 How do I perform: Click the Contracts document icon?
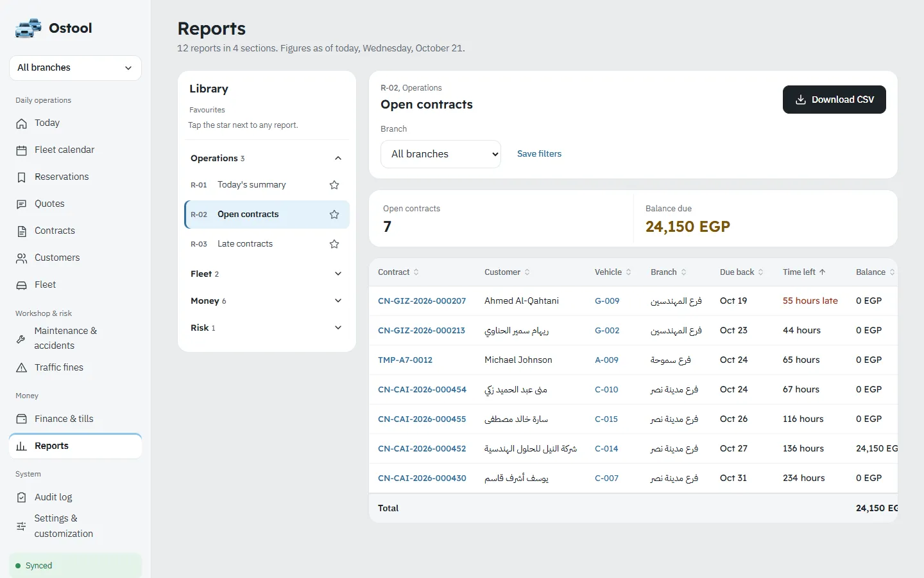pyautogui.click(x=22, y=231)
